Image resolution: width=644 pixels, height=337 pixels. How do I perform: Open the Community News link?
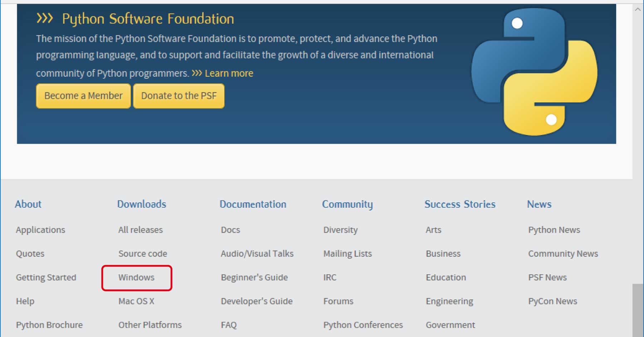563,254
